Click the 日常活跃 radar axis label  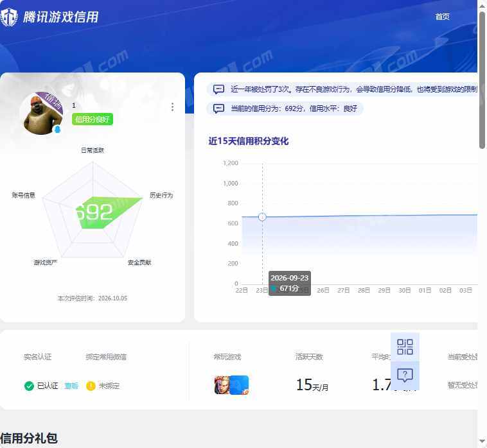93,150
